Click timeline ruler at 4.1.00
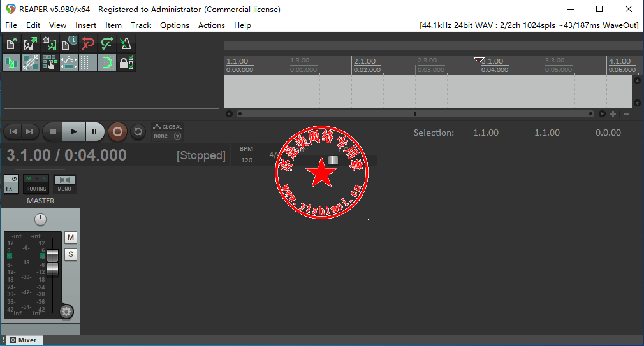This screenshot has width=644, height=346. point(620,61)
